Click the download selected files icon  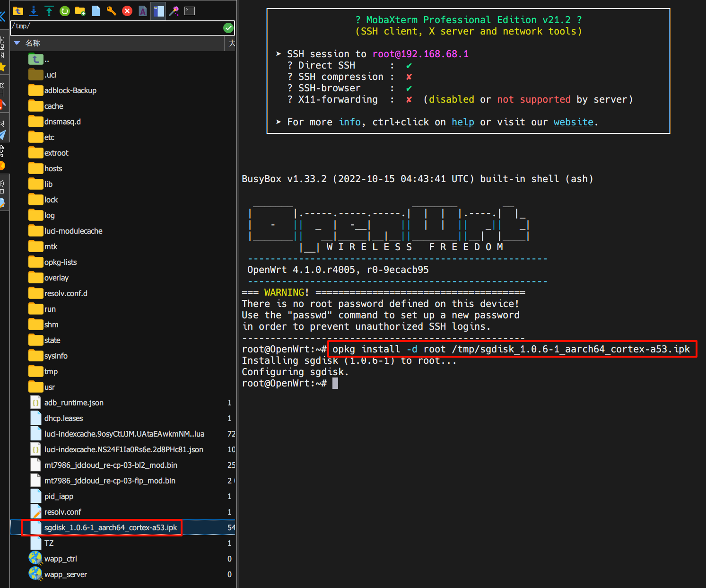pos(34,11)
